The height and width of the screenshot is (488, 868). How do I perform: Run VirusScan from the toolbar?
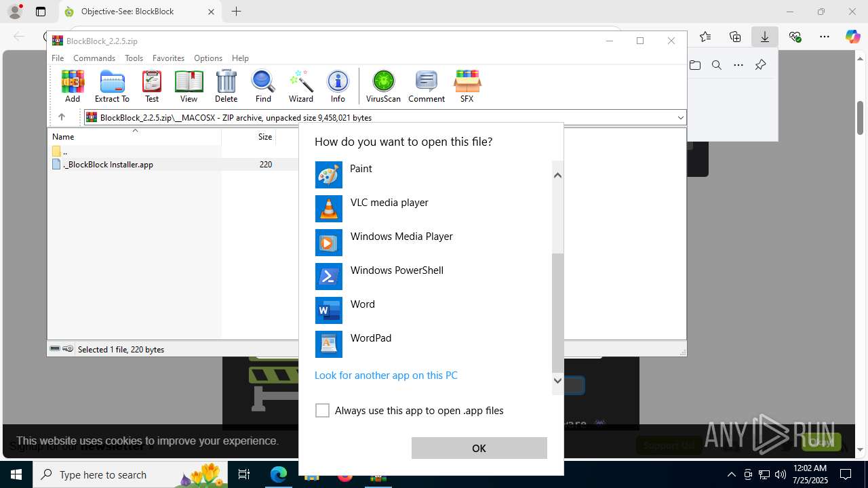click(383, 87)
